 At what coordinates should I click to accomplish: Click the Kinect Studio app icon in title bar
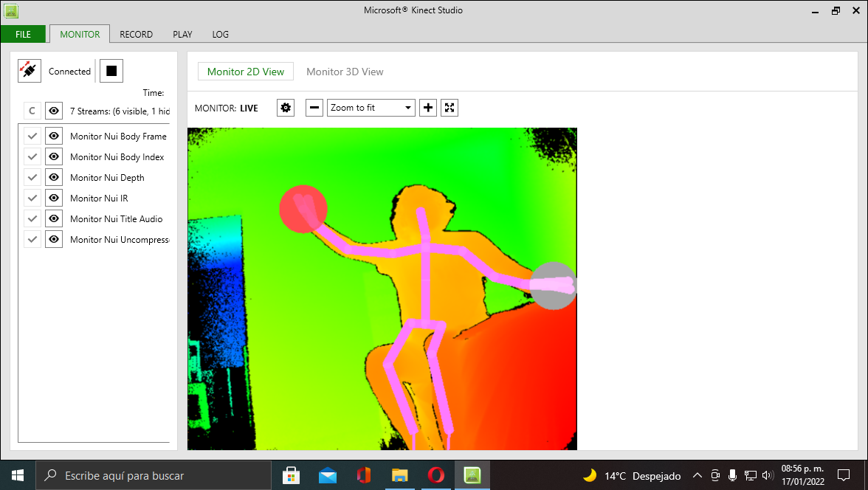(x=11, y=10)
